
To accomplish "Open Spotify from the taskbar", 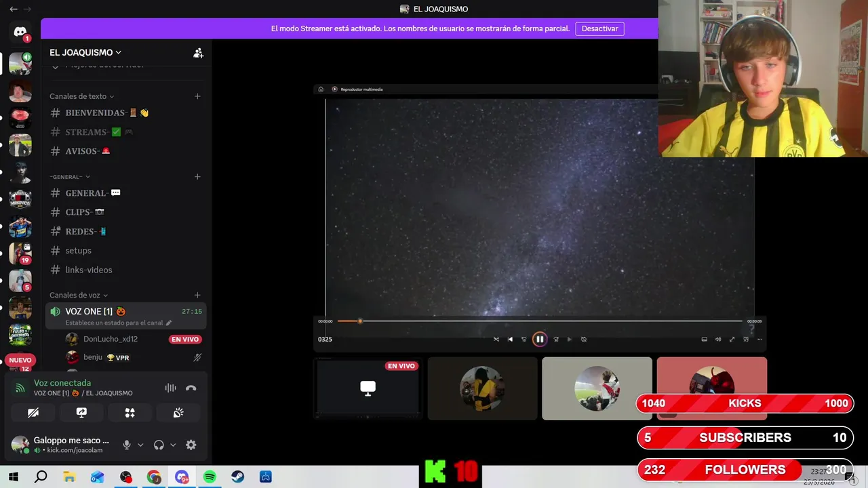I will point(210,477).
